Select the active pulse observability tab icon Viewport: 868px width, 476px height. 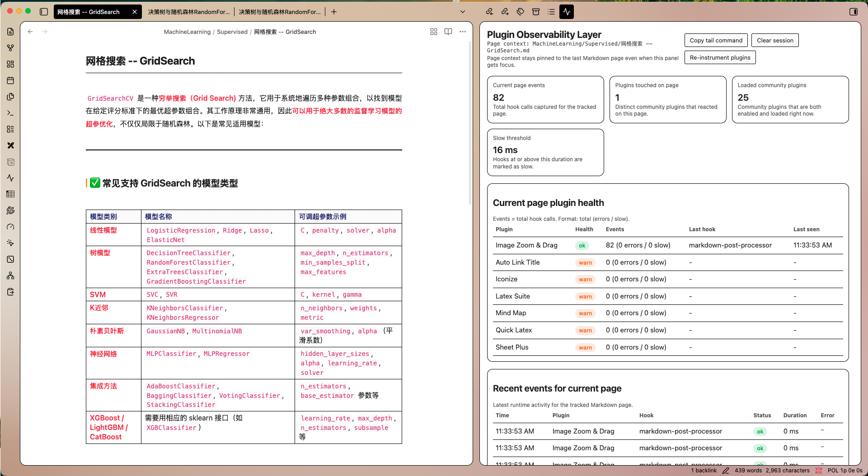tap(567, 12)
